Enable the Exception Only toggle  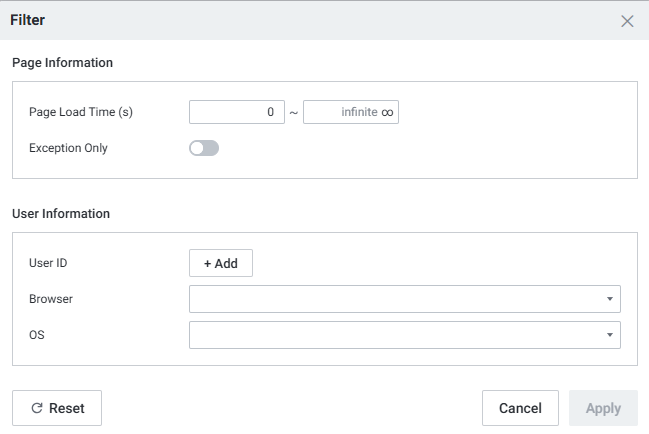(204, 148)
